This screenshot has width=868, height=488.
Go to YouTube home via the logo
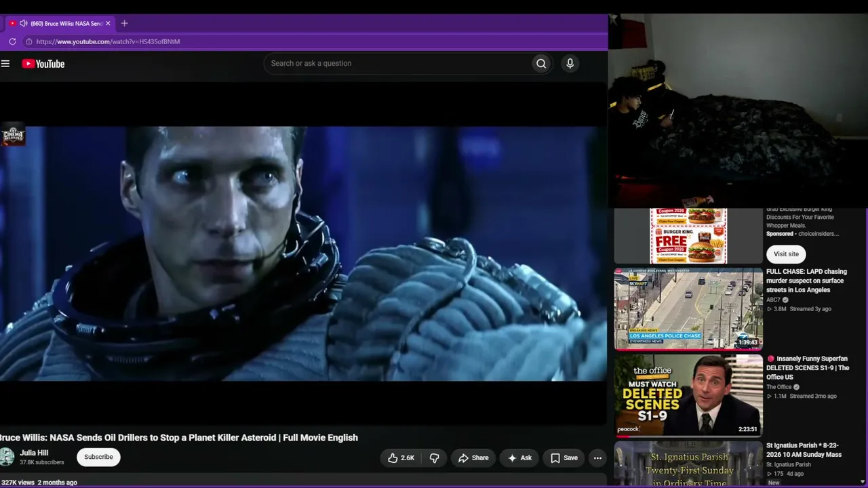click(x=43, y=64)
